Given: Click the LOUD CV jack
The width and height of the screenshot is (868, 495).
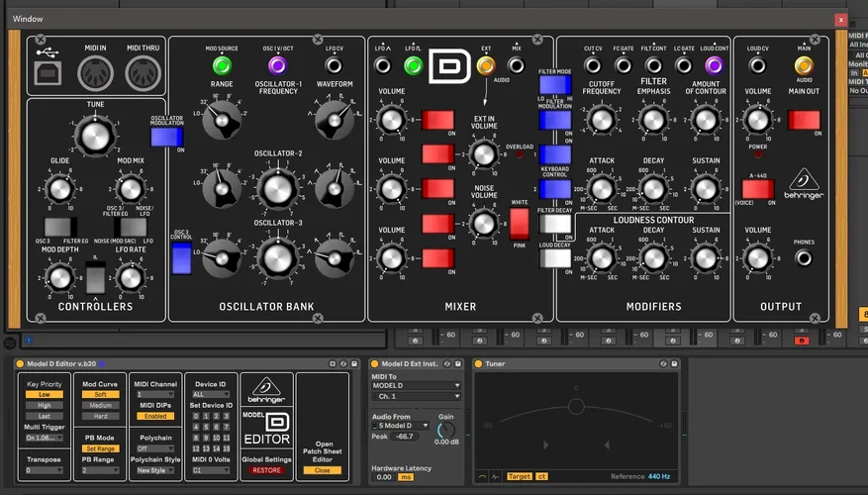Looking at the screenshot, I should pos(758,65).
